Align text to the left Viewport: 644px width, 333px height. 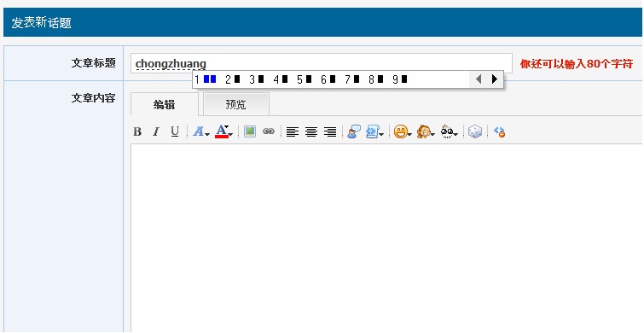293,132
